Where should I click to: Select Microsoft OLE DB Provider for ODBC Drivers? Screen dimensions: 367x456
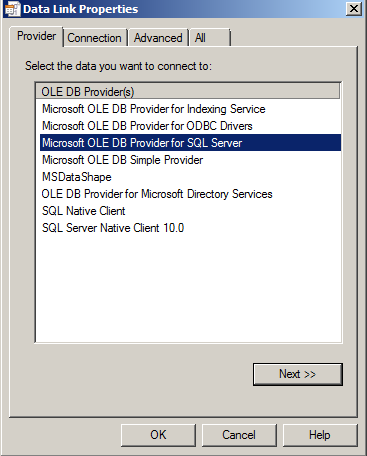point(190,126)
